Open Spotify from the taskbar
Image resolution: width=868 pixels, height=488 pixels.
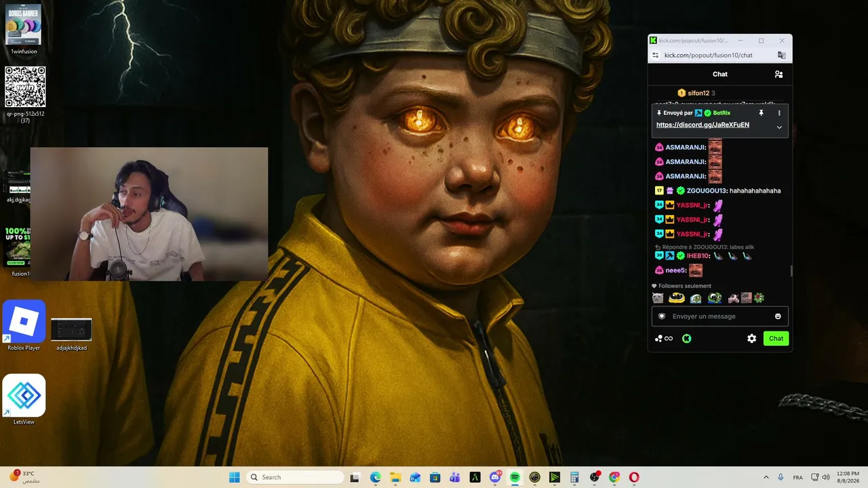tap(515, 477)
